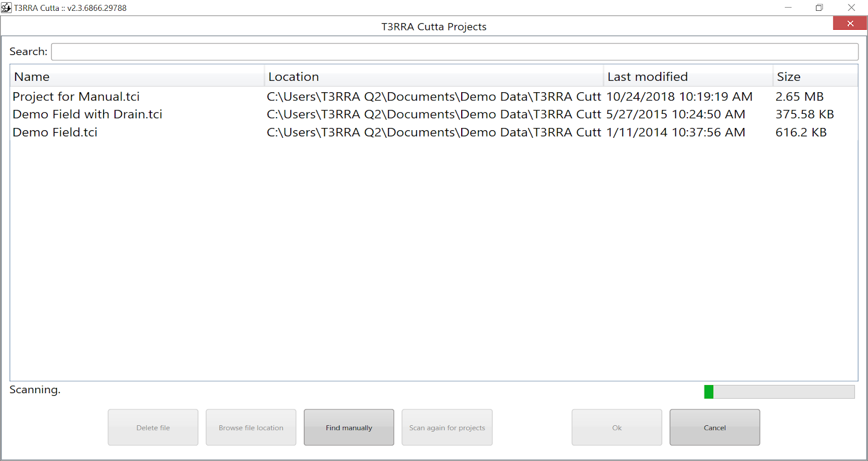The height and width of the screenshot is (461, 868).
Task: Sort projects by the Size column header
Action: 815,76
